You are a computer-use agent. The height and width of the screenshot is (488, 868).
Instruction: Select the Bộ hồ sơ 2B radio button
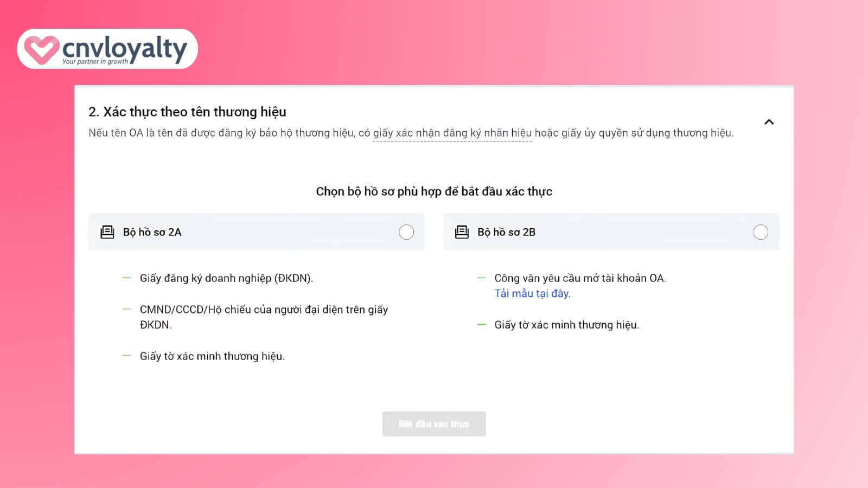click(x=761, y=232)
